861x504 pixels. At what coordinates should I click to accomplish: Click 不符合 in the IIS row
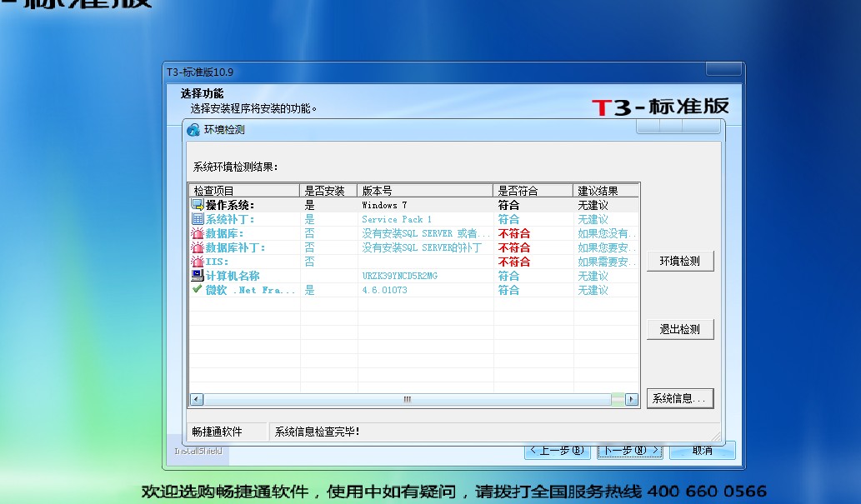pos(514,262)
